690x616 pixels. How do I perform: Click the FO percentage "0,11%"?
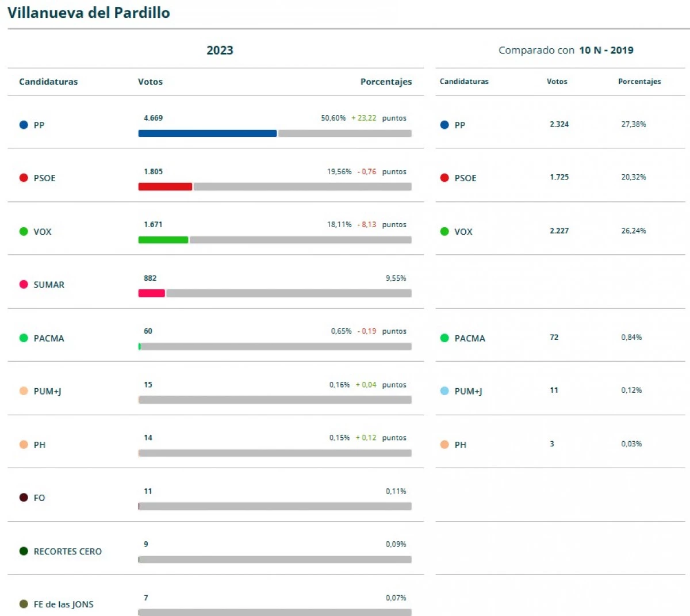point(396,491)
